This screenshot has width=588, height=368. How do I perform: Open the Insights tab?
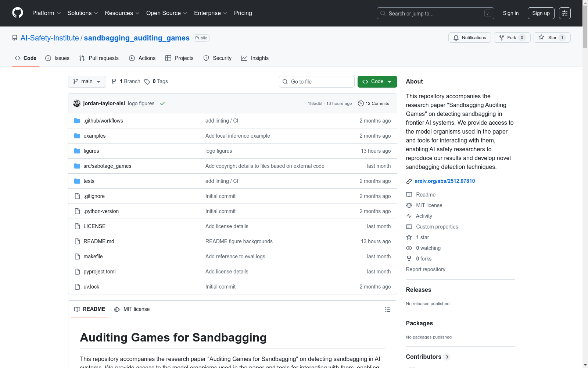coord(255,58)
